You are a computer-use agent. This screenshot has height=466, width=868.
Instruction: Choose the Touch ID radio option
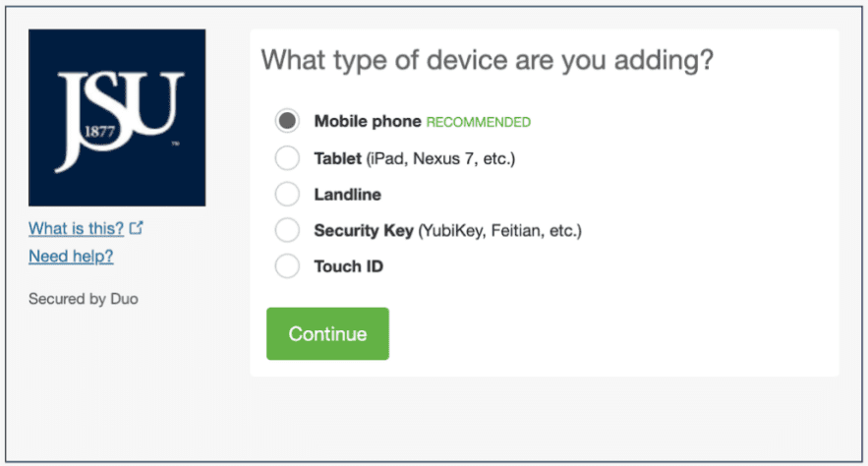[x=287, y=266]
